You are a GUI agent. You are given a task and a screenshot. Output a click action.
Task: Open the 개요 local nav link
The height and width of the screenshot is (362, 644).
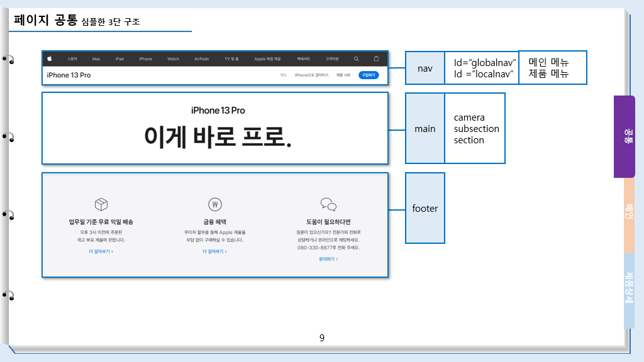click(283, 75)
